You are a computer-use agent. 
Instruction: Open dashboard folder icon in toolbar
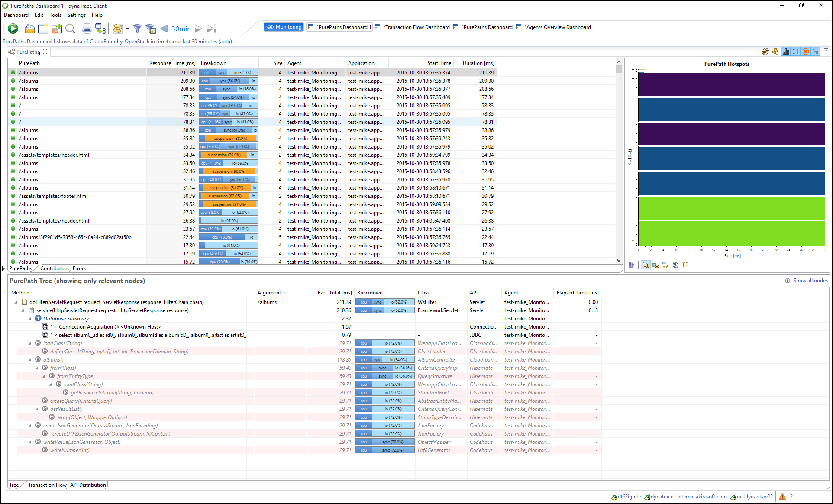pos(30,29)
